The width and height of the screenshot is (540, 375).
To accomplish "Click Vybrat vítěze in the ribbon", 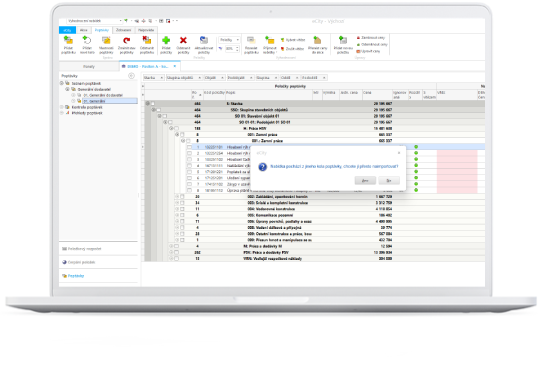I will tap(293, 40).
